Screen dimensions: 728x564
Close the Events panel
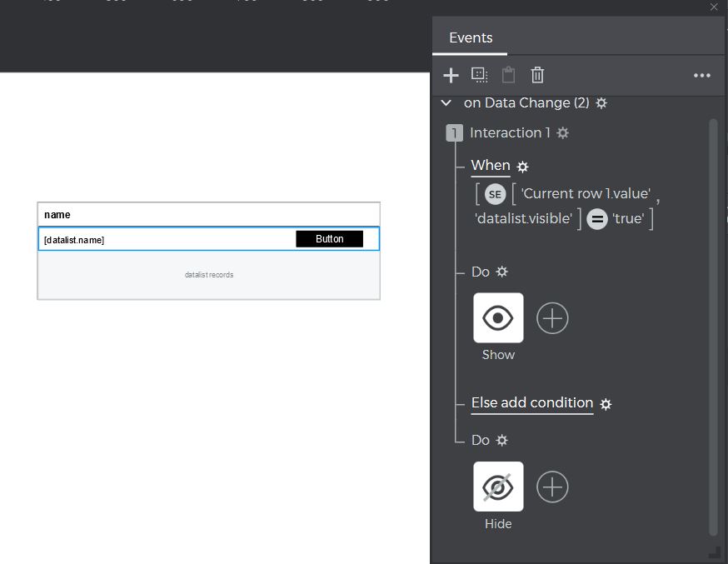(714, 7)
